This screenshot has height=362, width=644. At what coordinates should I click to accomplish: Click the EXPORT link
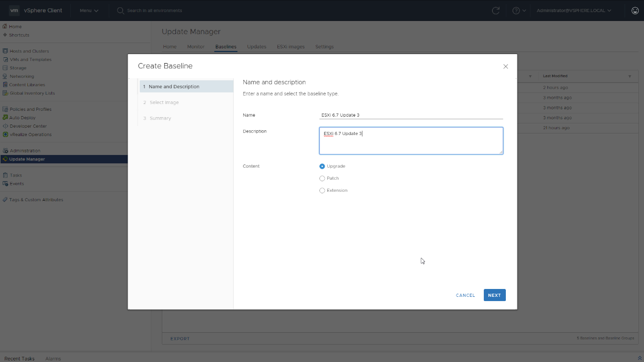[180, 339]
